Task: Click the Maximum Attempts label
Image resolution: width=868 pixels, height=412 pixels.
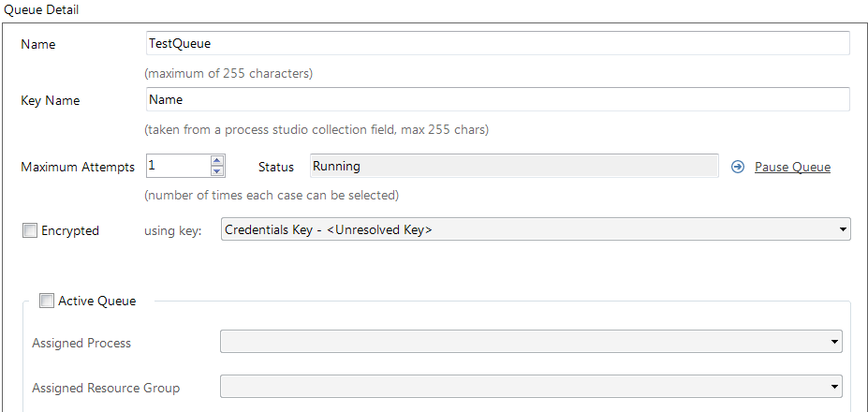Action: [x=78, y=168]
